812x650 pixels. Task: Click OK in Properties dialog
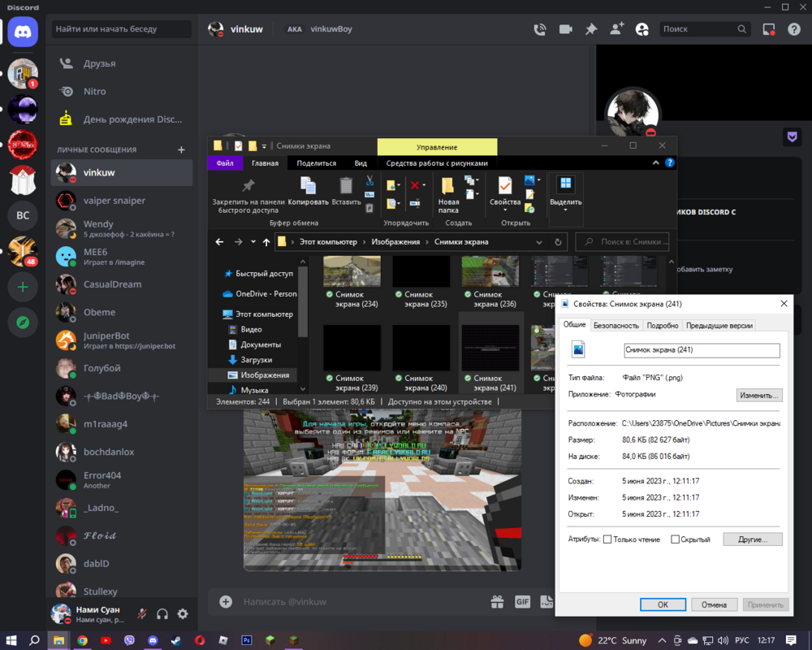663,604
